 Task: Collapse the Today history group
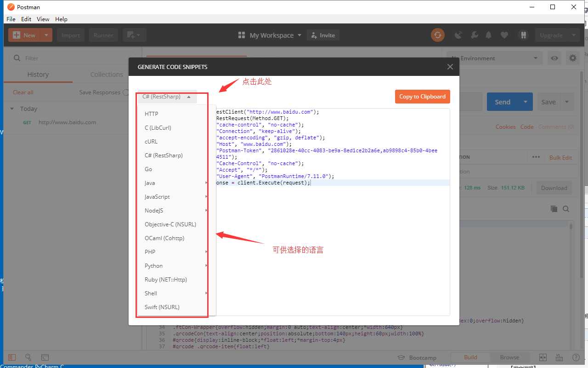click(12, 109)
